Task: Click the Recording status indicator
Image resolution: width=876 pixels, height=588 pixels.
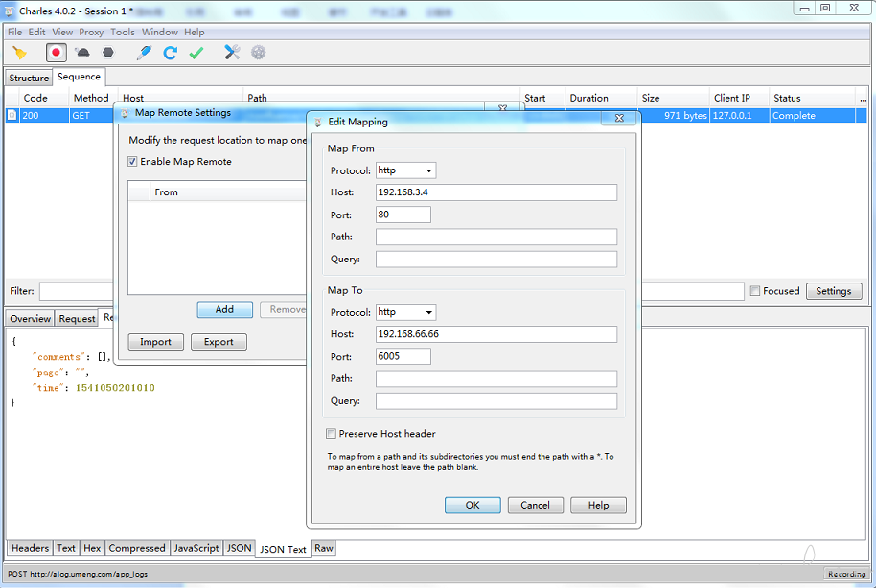Action: coord(846,574)
